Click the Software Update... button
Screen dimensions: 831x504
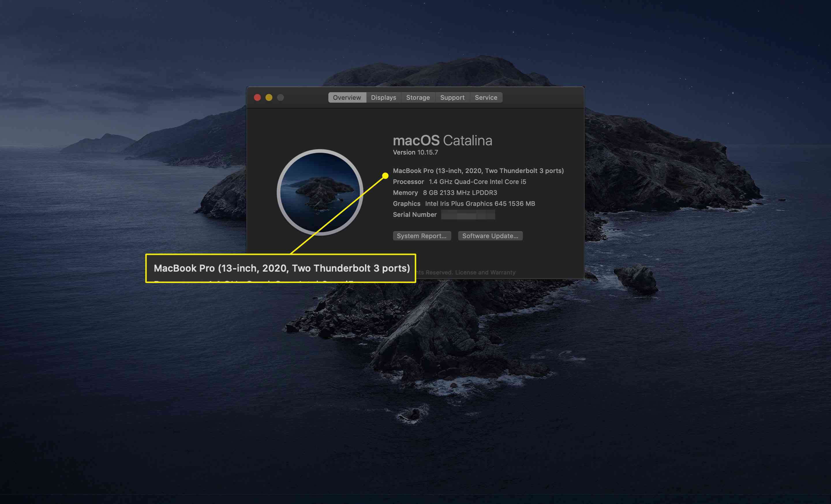pos(490,236)
